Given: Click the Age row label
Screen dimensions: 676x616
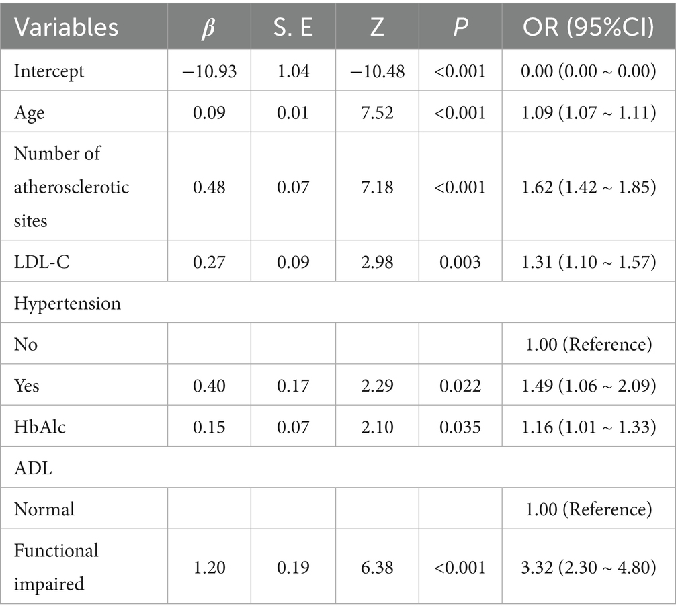Looking at the screenshot, I should [x=28, y=112].
